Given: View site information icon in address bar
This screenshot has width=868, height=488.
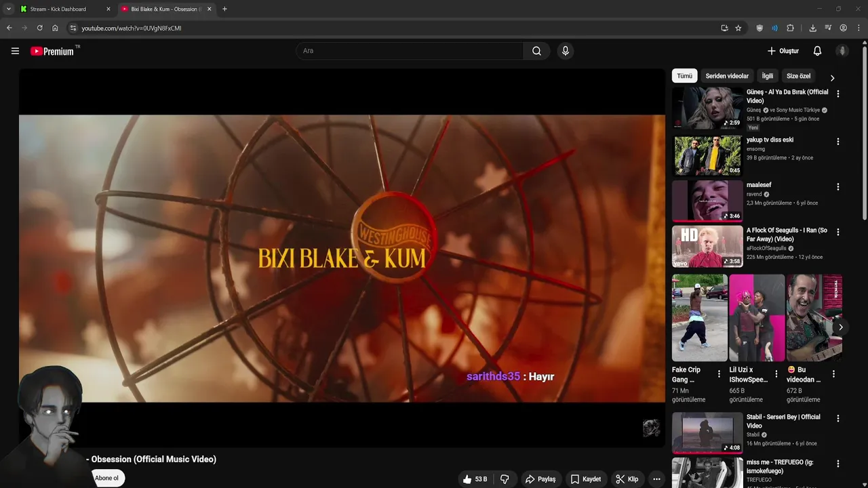Looking at the screenshot, I should point(73,28).
